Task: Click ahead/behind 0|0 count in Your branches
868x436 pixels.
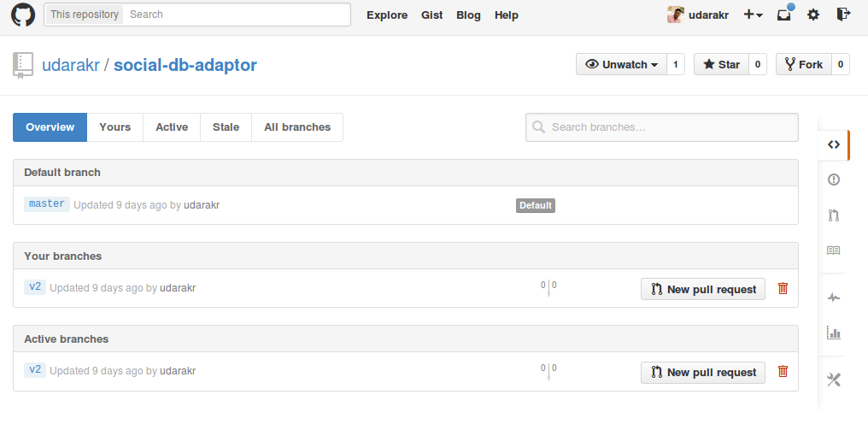Action: (548, 287)
